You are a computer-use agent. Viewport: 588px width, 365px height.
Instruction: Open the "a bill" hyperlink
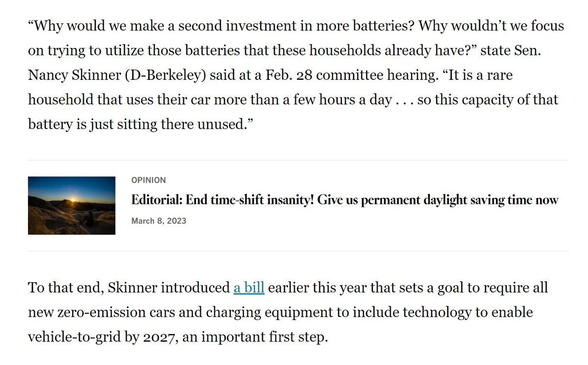[x=249, y=288]
